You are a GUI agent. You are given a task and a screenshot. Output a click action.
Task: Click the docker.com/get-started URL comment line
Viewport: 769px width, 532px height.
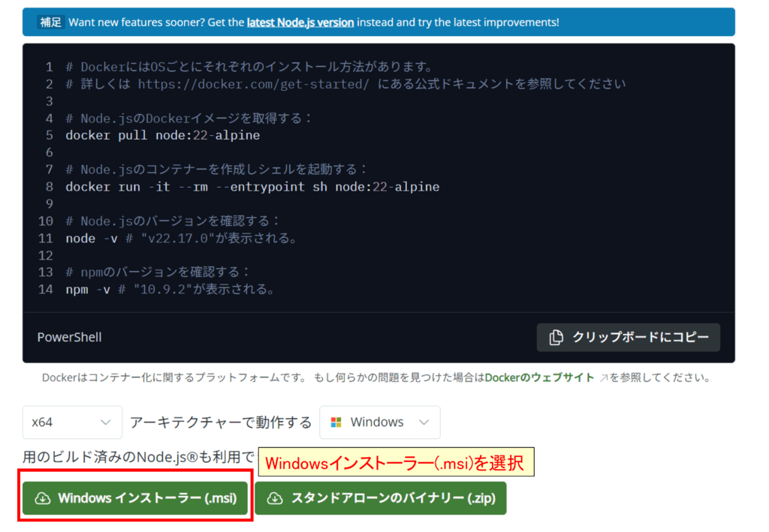point(345,84)
